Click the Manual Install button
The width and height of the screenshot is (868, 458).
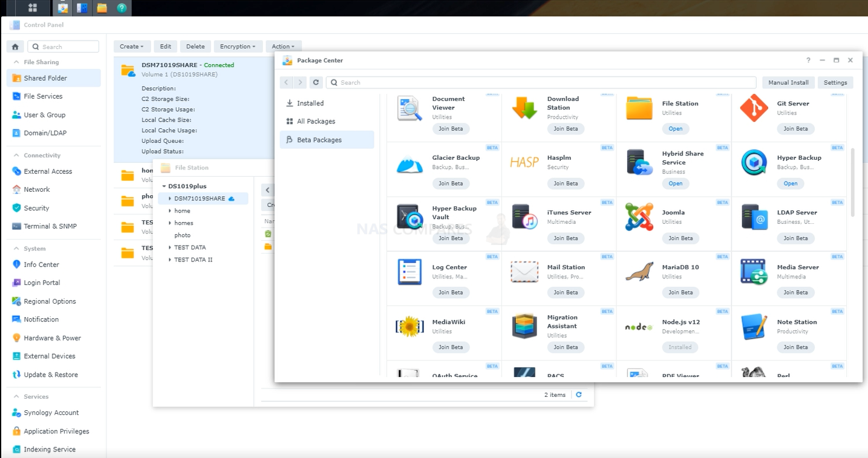(788, 82)
